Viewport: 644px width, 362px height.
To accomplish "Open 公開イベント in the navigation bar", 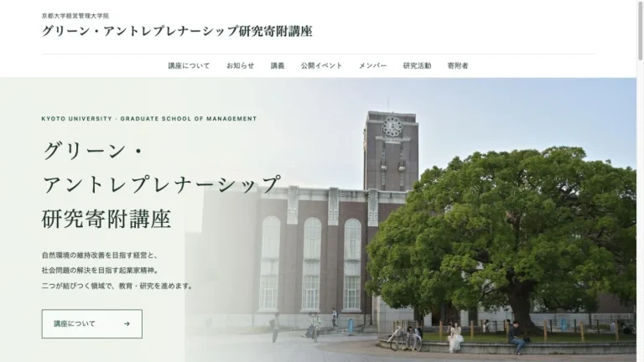I will [321, 65].
